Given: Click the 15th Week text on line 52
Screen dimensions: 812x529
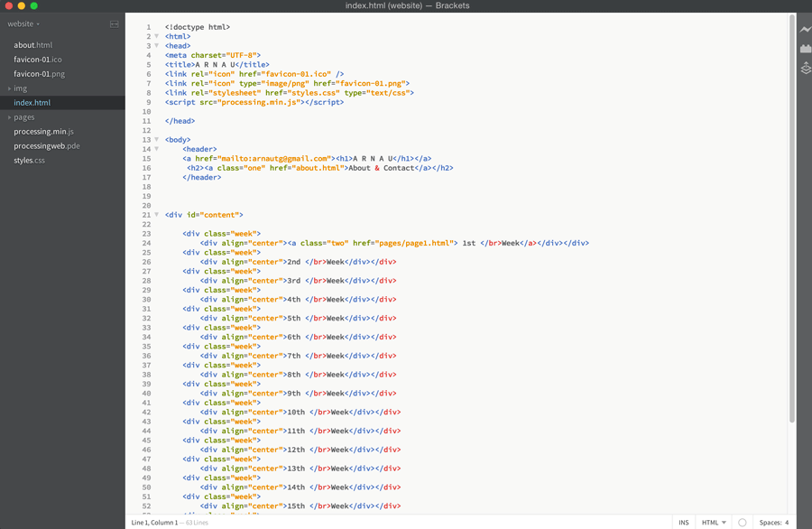Looking at the screenshot, I should pyautogui.click(x=318, y=506).
